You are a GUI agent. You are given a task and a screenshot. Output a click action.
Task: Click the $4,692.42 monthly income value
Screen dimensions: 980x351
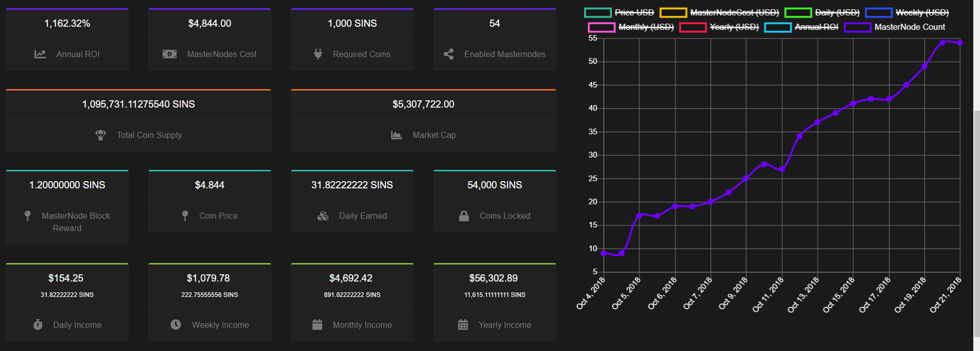coord(351,278)
